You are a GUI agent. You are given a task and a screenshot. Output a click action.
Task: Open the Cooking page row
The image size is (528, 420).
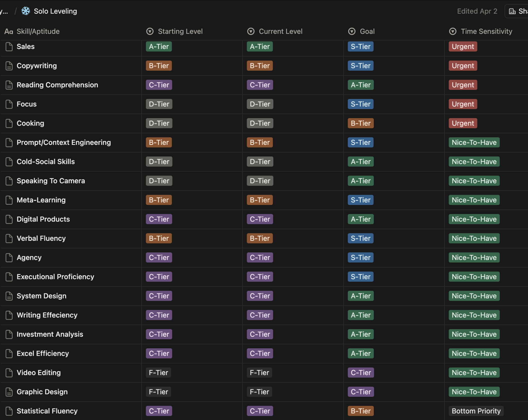pyautogui.click(x=30, y=123)
